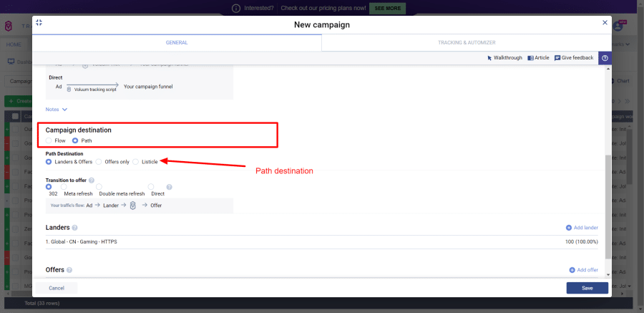
Task: Click SEE MORE pricing button
Action: tap(387, 8)
